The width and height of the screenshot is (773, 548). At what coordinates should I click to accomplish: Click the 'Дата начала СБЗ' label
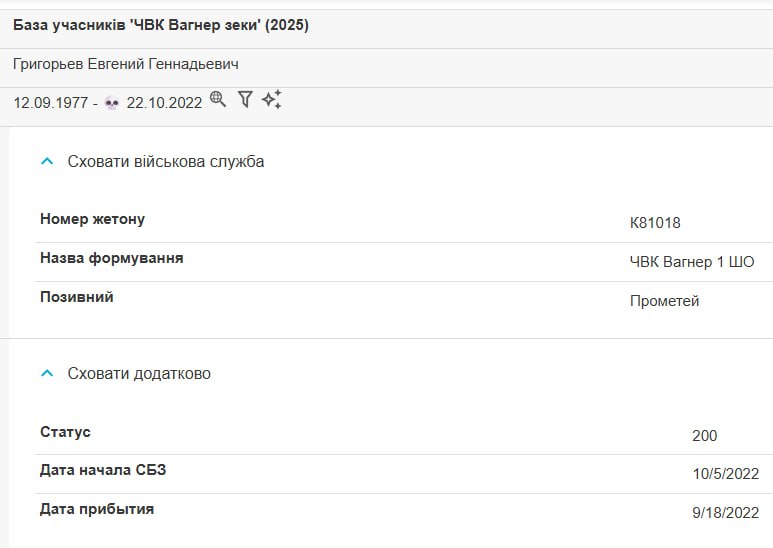[103, 470]
